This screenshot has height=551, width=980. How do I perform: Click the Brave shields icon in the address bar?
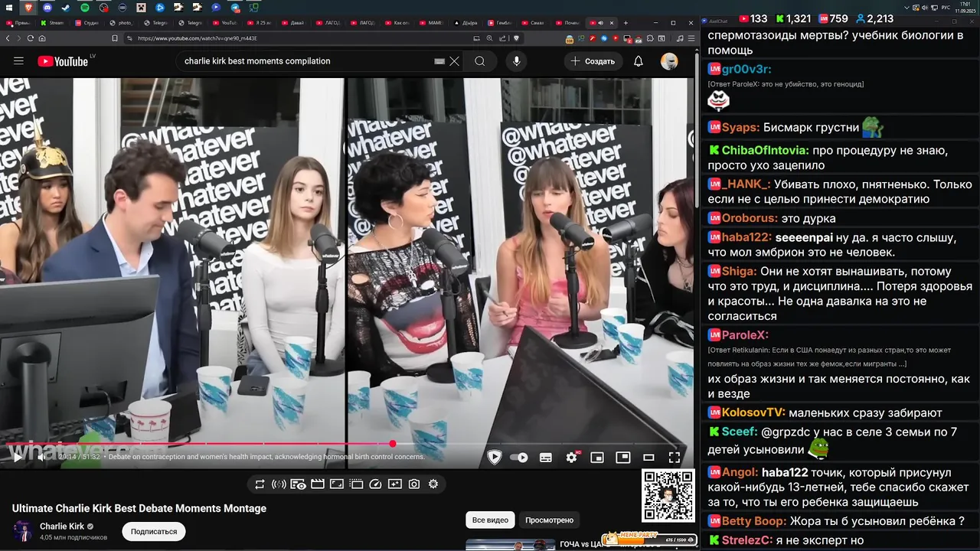(516, 38)
